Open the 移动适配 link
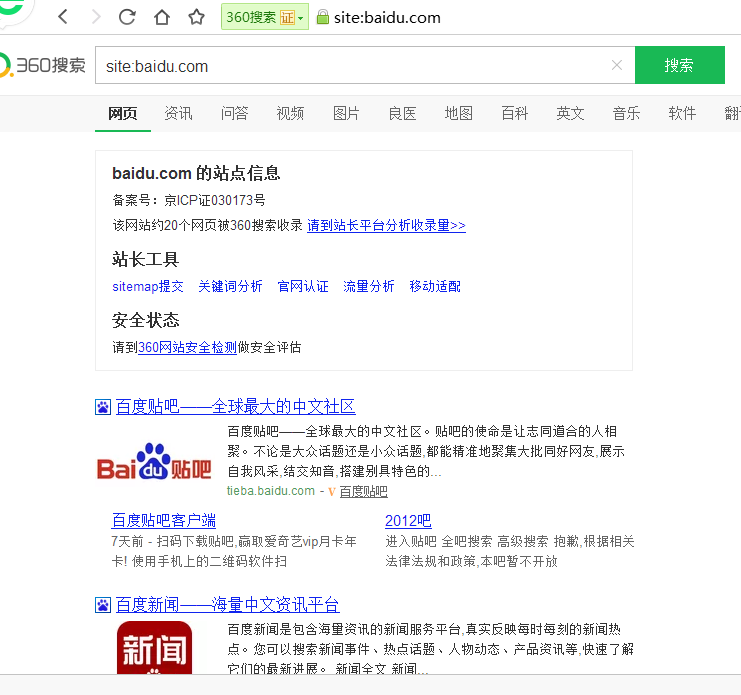The height and width of the screenshot is (695, 741). [435, 286]
